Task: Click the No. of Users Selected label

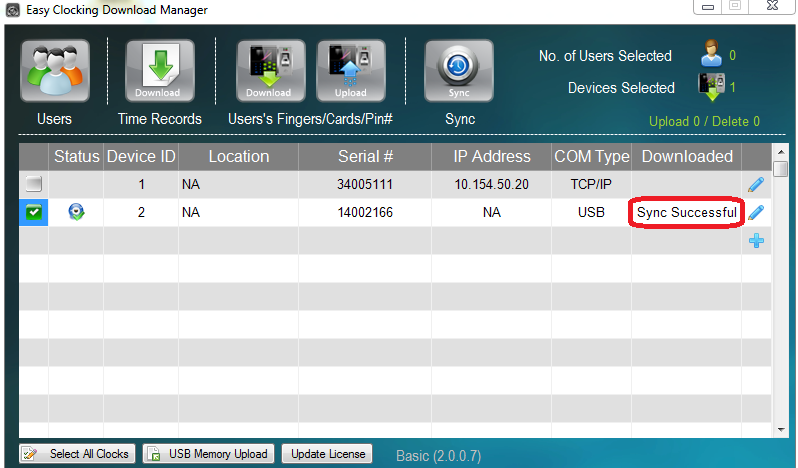Action: coord(605,56)
